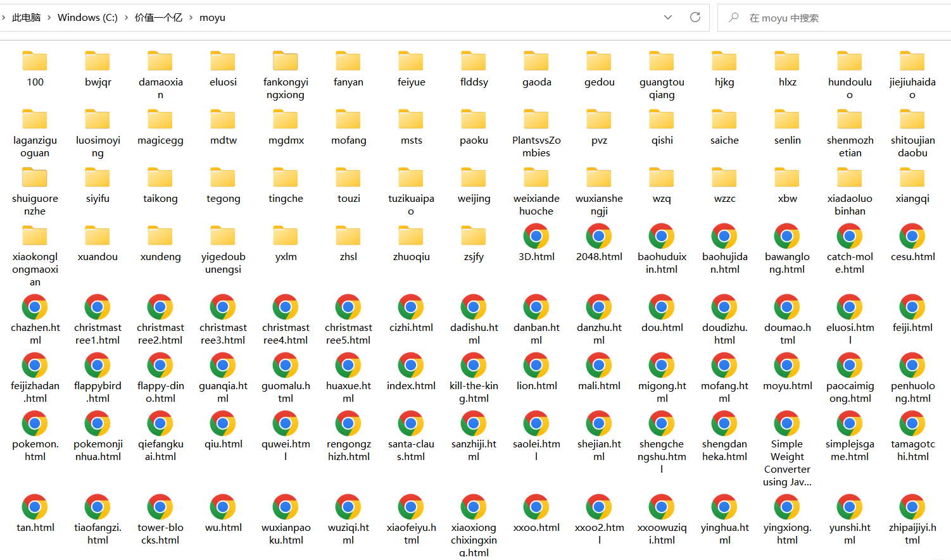Select the folder name yigedoubunengsi

point(223,263)
